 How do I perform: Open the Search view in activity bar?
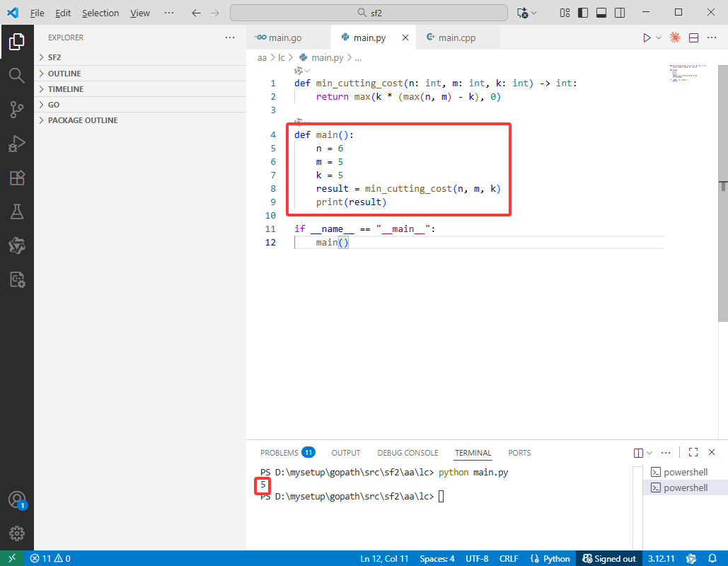click(x=17, y=75)
